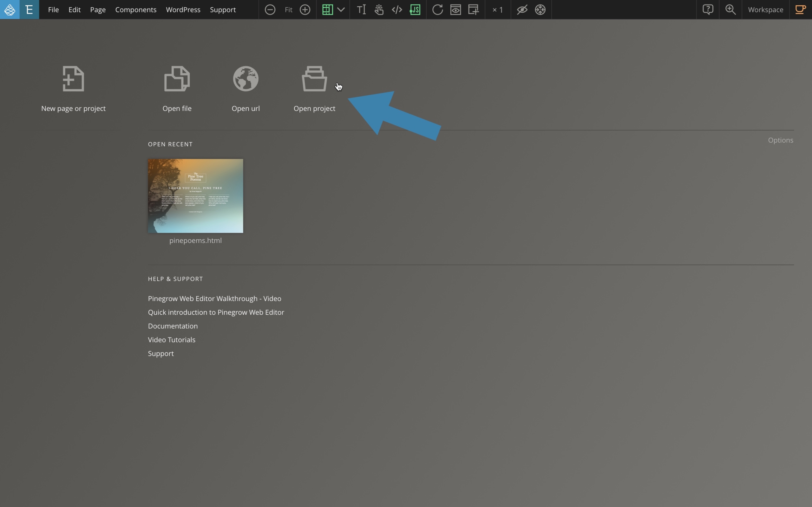Refresh the current page

[x=437, y=10]
